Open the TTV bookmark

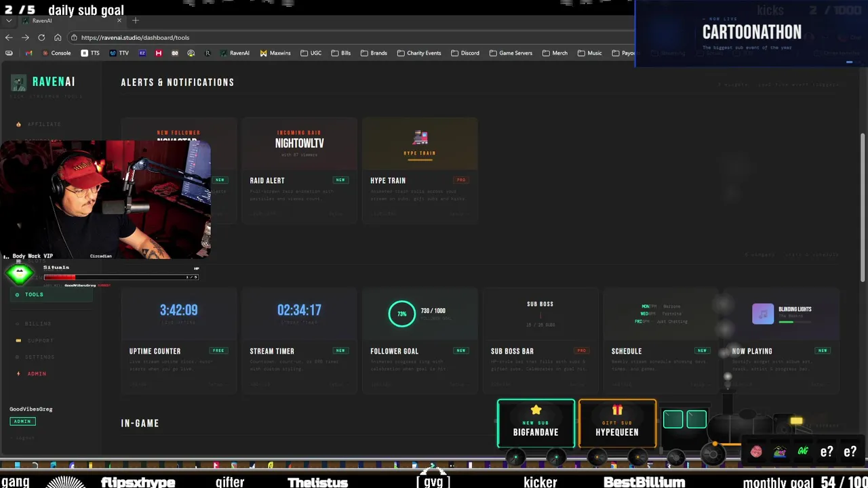119,53
